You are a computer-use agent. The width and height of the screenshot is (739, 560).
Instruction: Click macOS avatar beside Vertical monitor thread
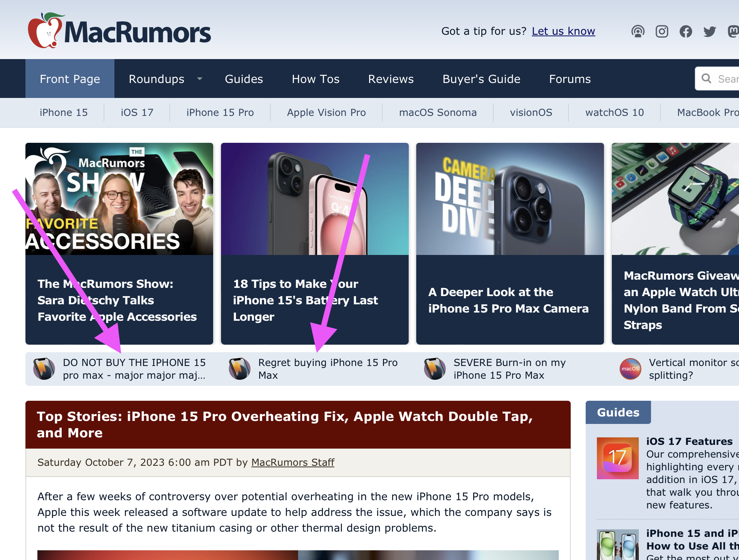point(631,369)
